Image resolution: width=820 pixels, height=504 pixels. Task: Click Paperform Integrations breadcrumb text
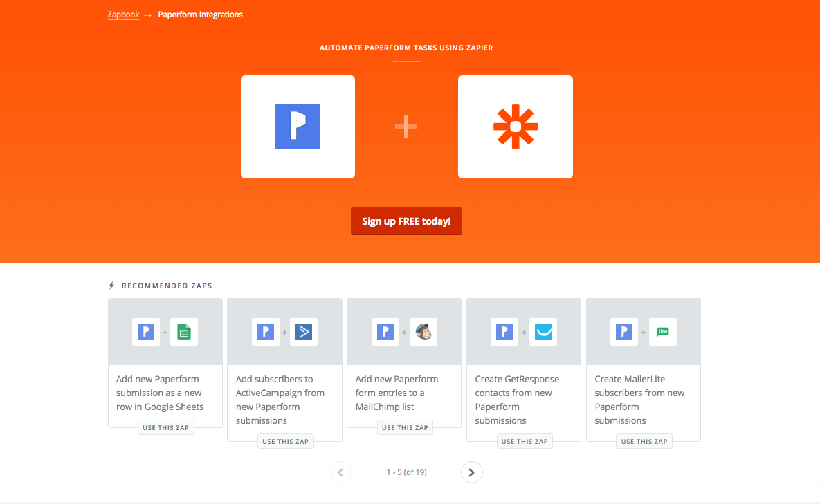200,15
